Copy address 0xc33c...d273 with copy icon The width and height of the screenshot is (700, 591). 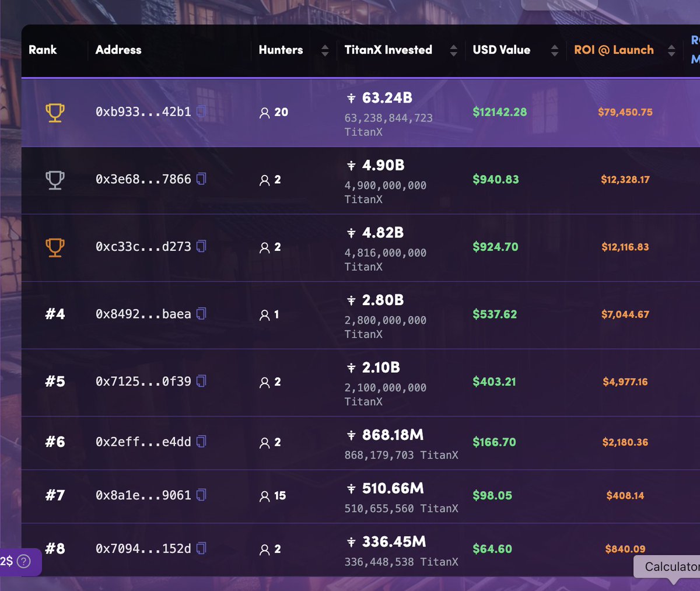[x=201, y=246]
